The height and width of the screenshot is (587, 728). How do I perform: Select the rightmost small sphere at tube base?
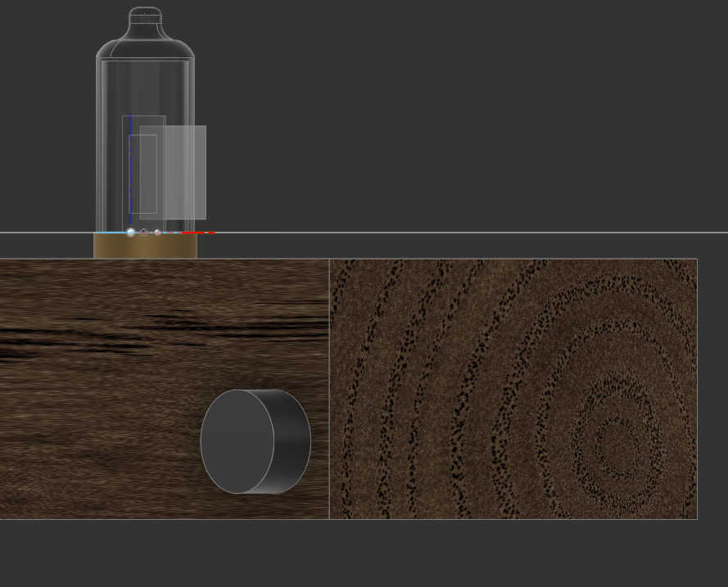(157, 233)
